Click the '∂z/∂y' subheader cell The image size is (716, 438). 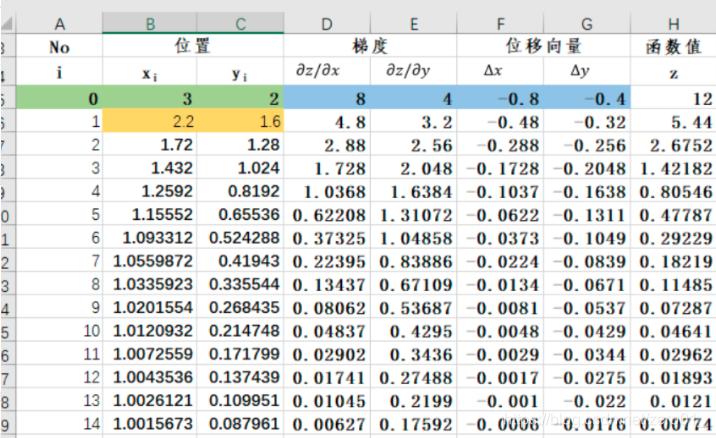[413, 72]
